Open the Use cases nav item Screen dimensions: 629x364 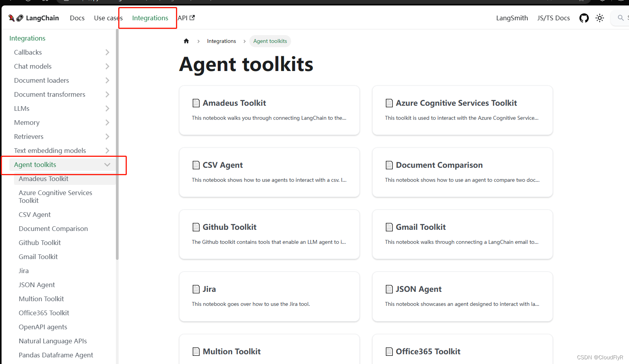click(108, 18)
